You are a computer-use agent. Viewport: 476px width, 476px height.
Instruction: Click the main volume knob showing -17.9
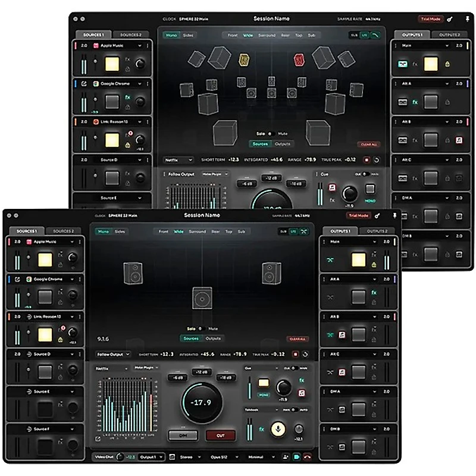202,402
